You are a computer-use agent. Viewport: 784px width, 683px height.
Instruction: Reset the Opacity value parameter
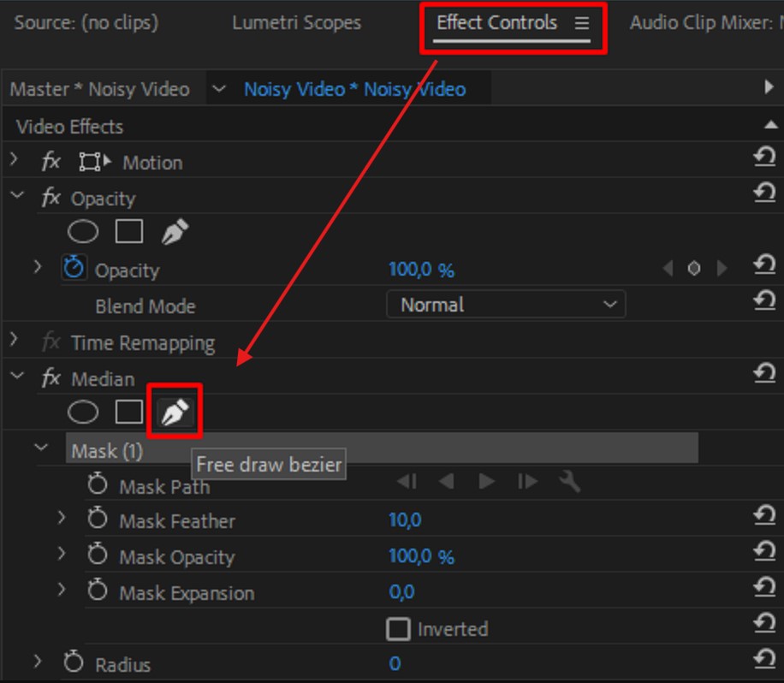[765, 265]
